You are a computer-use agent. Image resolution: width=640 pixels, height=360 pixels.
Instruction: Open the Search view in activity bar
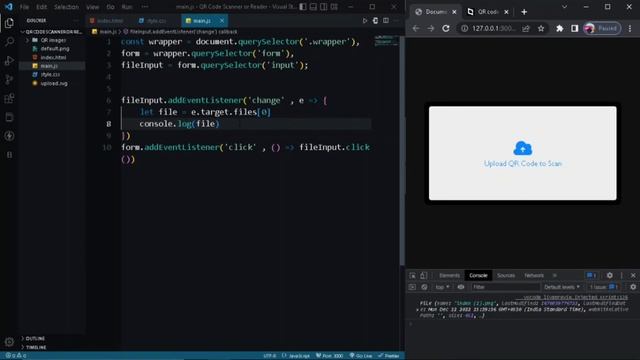pos(9,42)
